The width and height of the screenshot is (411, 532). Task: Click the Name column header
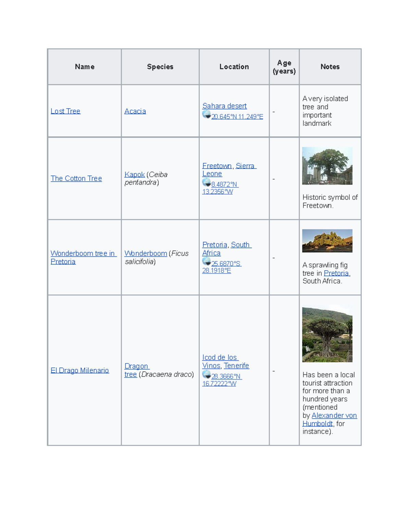(x=85, y=67)
